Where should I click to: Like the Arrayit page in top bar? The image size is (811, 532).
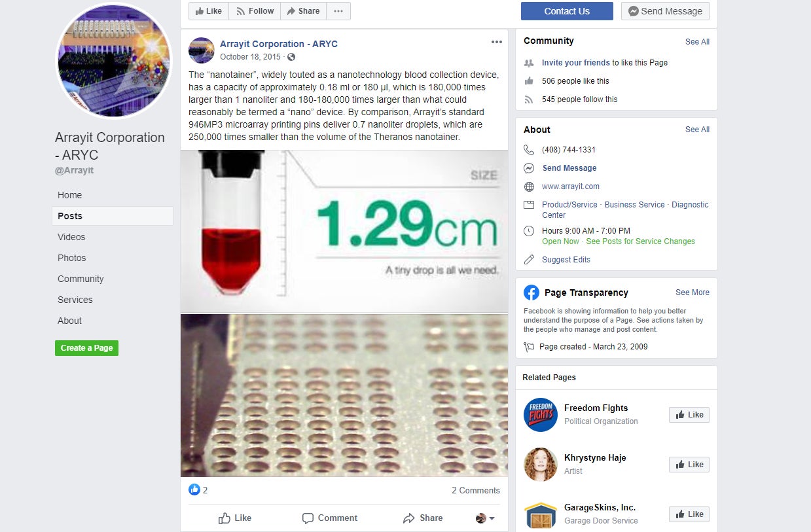click(209, 11)
